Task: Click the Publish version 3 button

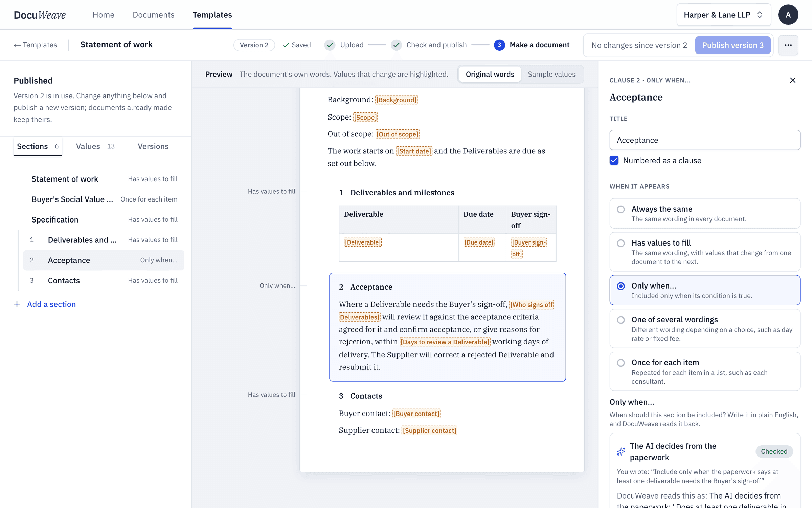Action: pyautogui.click(x=733, y=45)
